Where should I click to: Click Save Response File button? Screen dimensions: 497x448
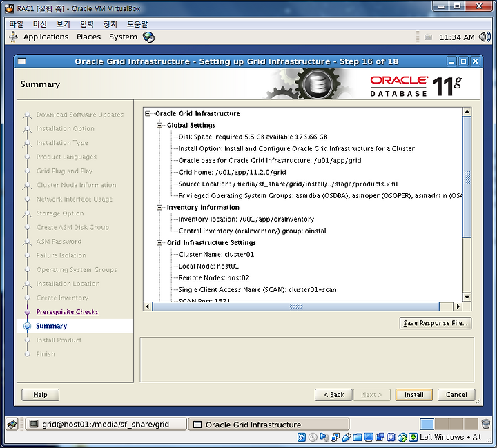pos(436,323)
